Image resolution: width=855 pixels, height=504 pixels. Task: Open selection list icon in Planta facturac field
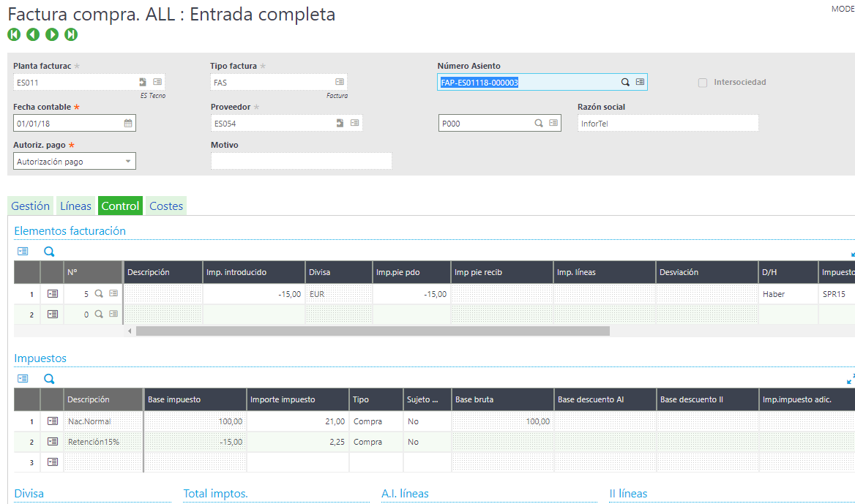coord(157,82)
